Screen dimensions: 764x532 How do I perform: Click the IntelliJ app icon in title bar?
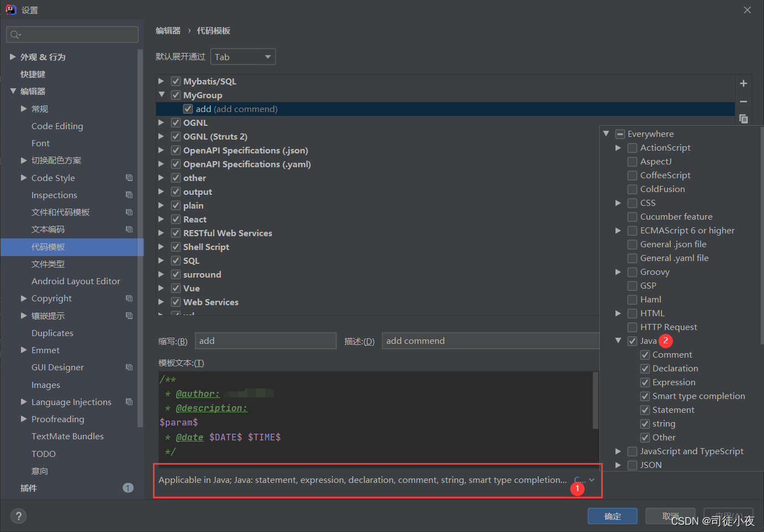tap(10, 9)
